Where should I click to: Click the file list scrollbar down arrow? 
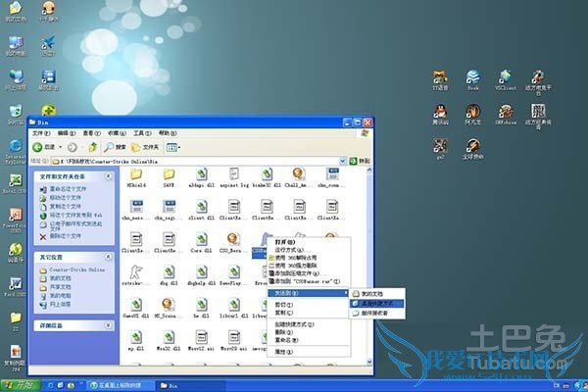[369, 362]
